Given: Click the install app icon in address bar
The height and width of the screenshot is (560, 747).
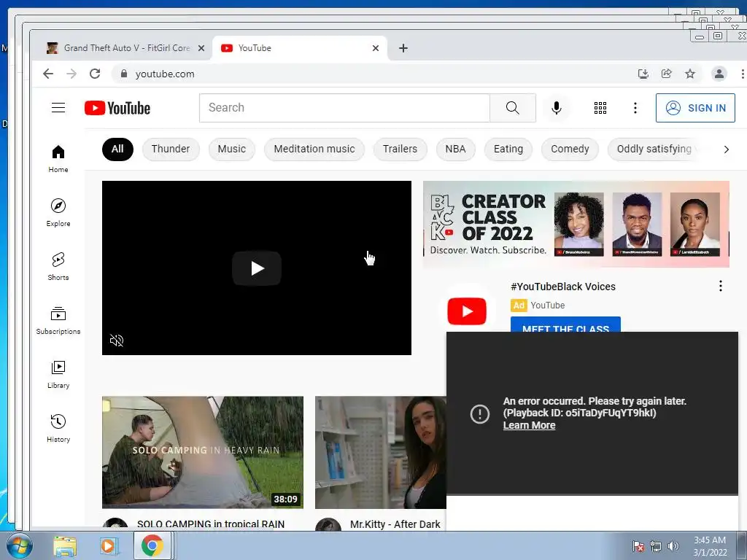Looking at the screenshot, I should pos(643,74).
